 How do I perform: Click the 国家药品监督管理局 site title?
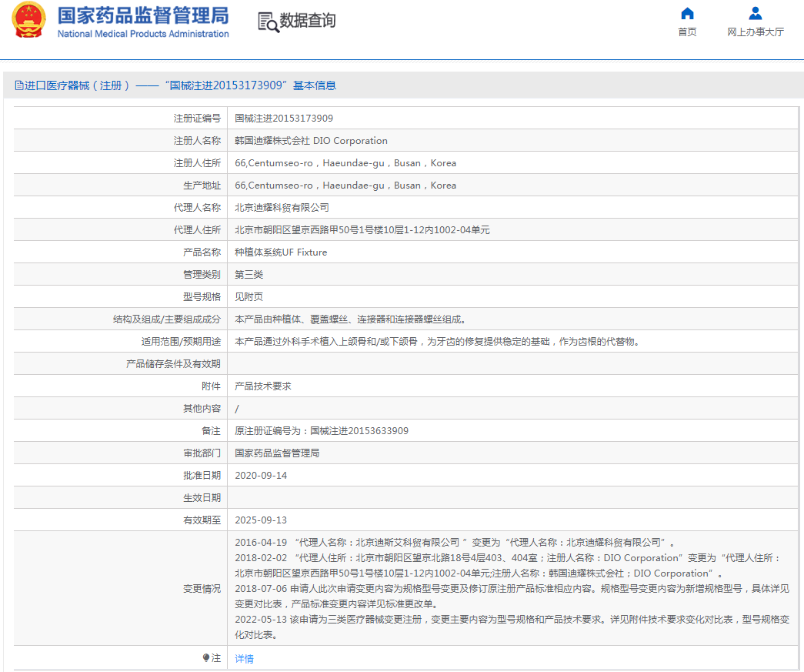click(x=143, y=15)
